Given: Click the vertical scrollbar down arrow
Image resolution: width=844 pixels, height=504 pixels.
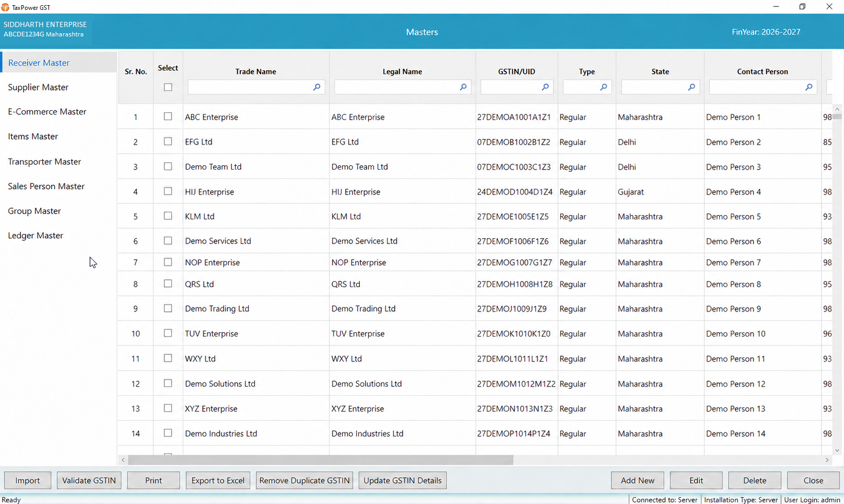Looking at the screenshot, I should point(837,450).
